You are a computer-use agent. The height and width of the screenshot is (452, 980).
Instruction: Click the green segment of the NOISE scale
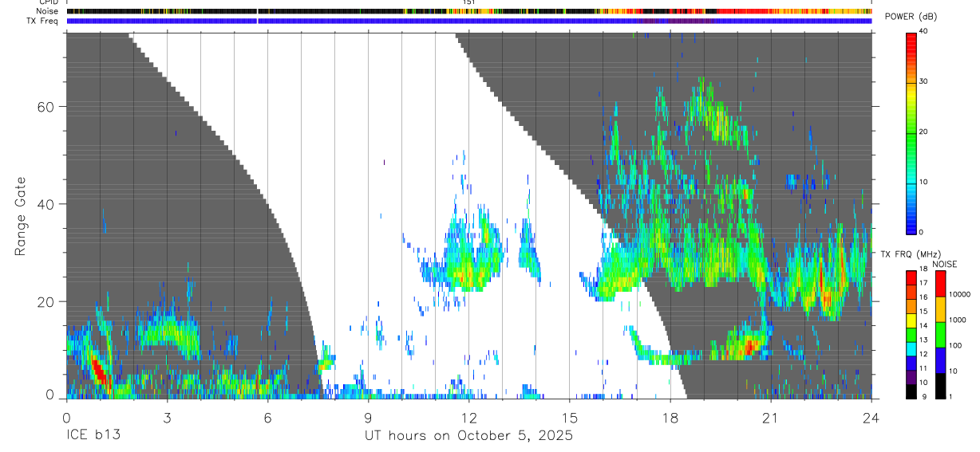[940, 334]
